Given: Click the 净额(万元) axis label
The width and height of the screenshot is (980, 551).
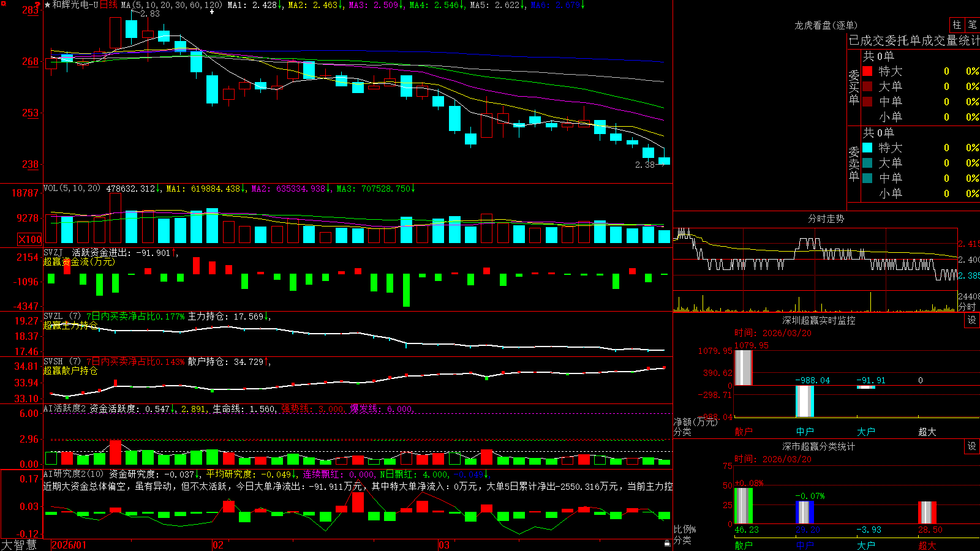Looking at the screenshot, I should tap(695, 422).
